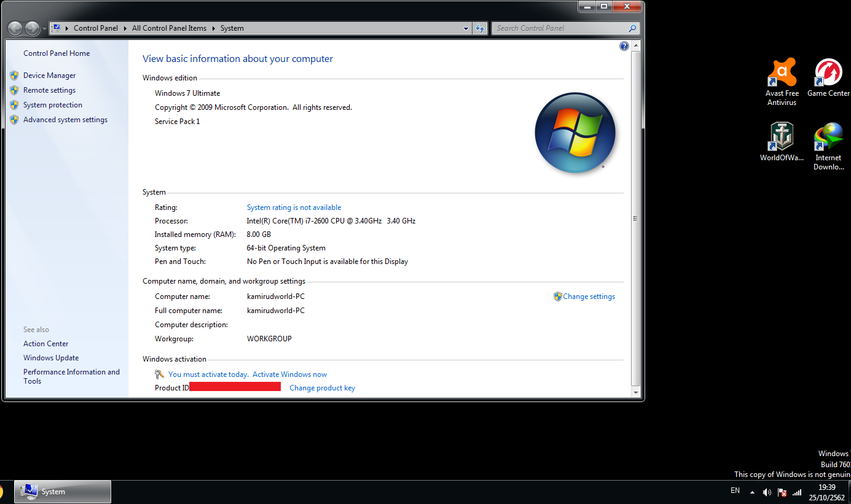Screen dimensions: 851x504
Task: Click the Windows logo image
Action: click(x=575, y=133)
